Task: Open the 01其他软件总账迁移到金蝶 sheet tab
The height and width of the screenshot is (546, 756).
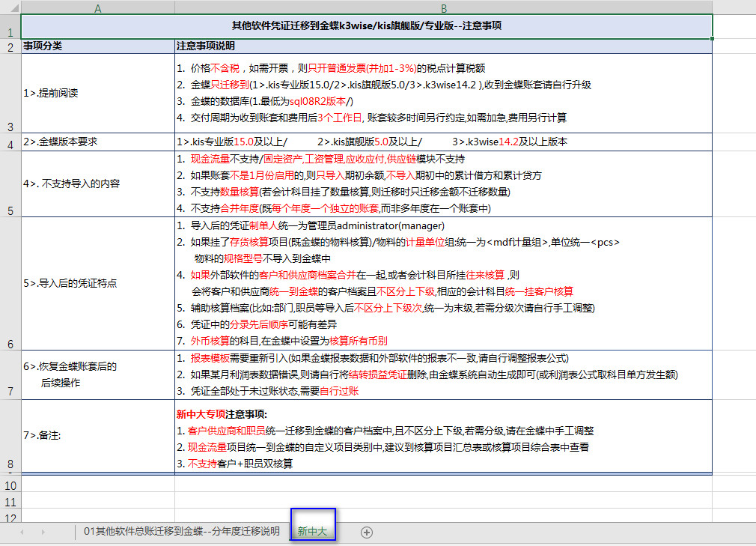Action: pyautogui.click(x=182, y=532)
